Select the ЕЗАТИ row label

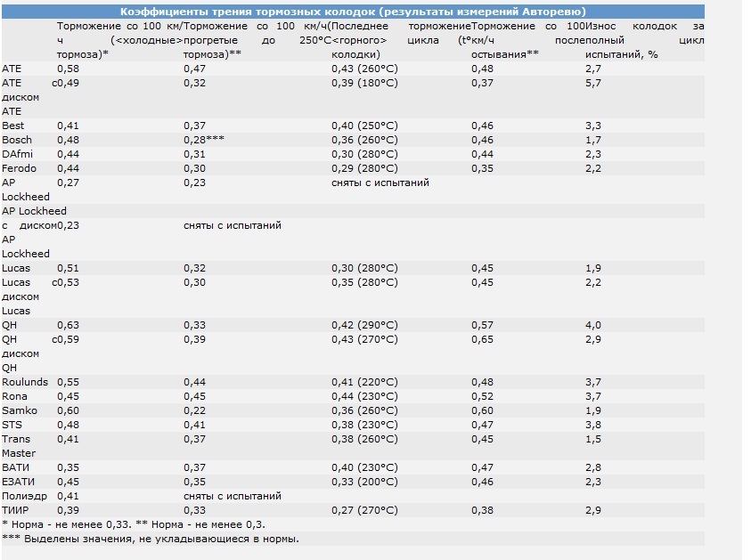pos(19,482)
